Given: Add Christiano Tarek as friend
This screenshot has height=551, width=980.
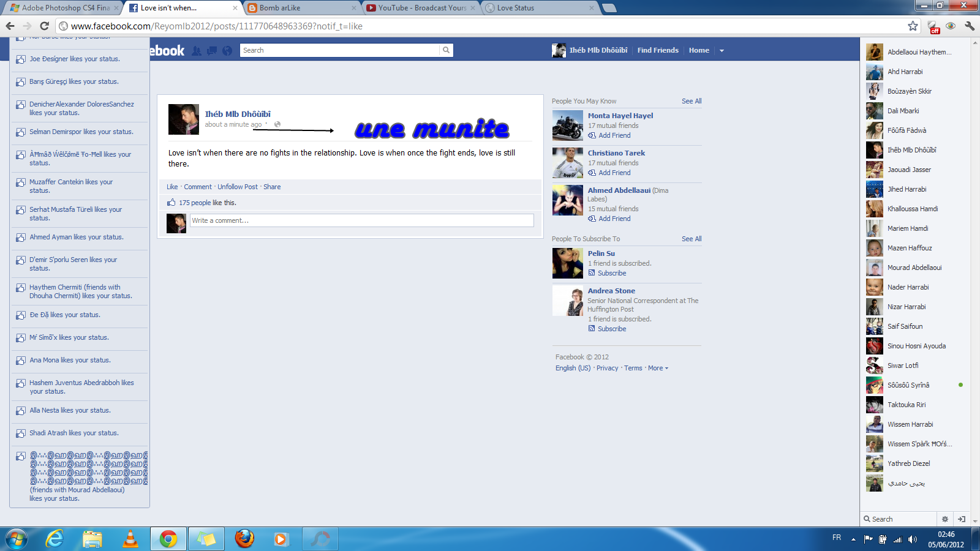Looking at the screenshot, I should point(614,173).
